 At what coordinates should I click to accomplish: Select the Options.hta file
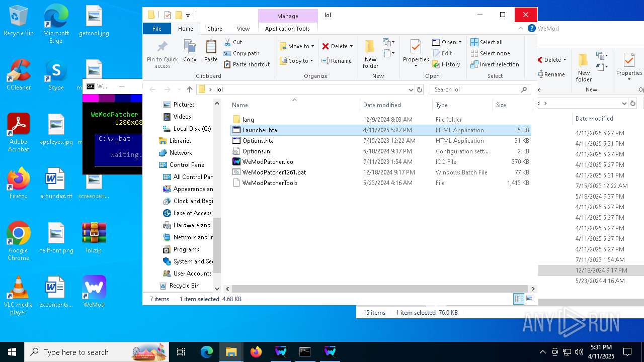click(380, 141)
